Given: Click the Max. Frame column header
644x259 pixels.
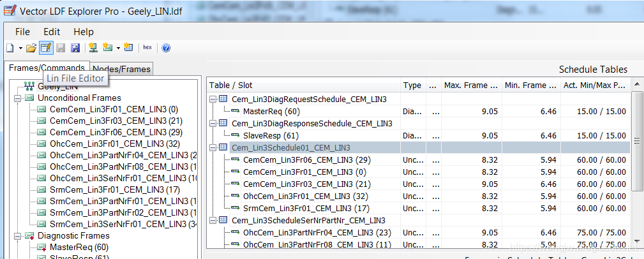Looking at the screenshot, I should [x=472, y=85].
